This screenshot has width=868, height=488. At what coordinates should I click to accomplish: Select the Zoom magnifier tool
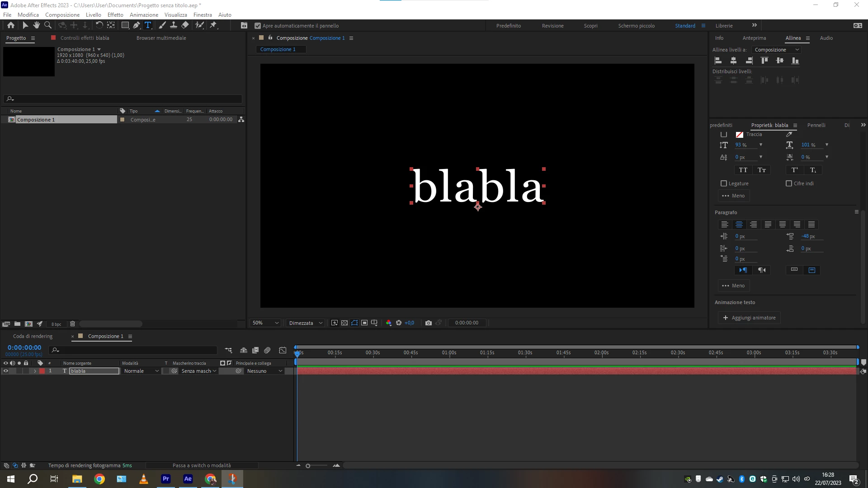pos(48,25)
